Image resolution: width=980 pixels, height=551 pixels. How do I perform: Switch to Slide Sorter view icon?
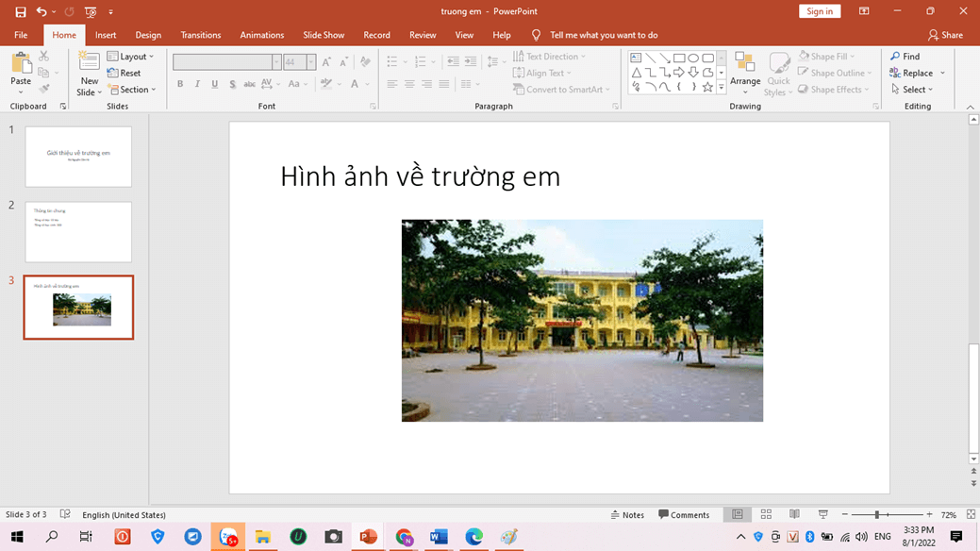coord(766,515)
